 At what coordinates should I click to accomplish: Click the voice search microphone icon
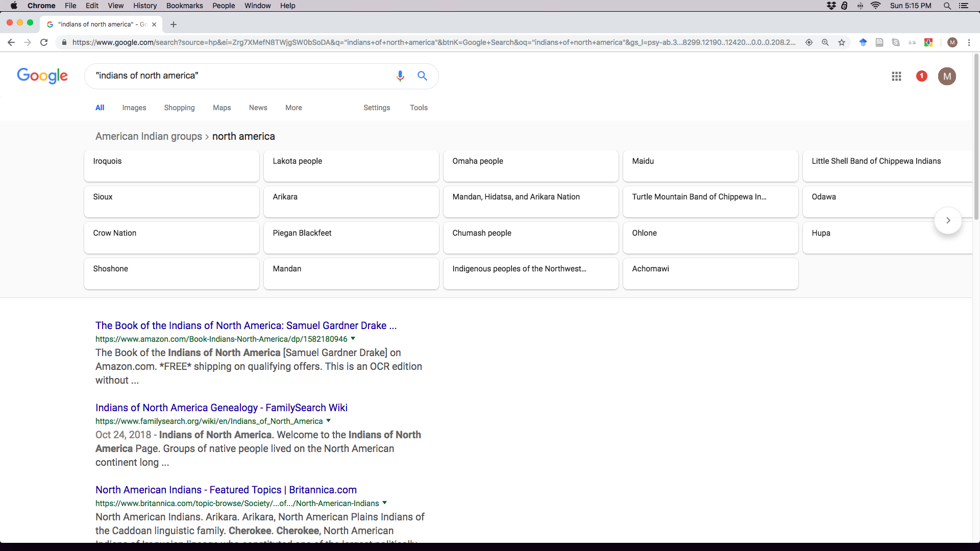point(400,76)
